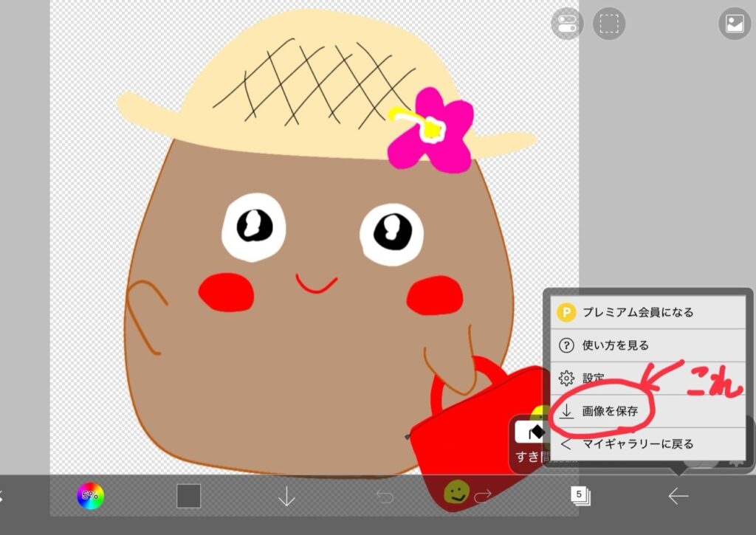The image size is (756, 535).
Task: Click the download arrow icon beside 画像を保存
Action: point(566,411)
